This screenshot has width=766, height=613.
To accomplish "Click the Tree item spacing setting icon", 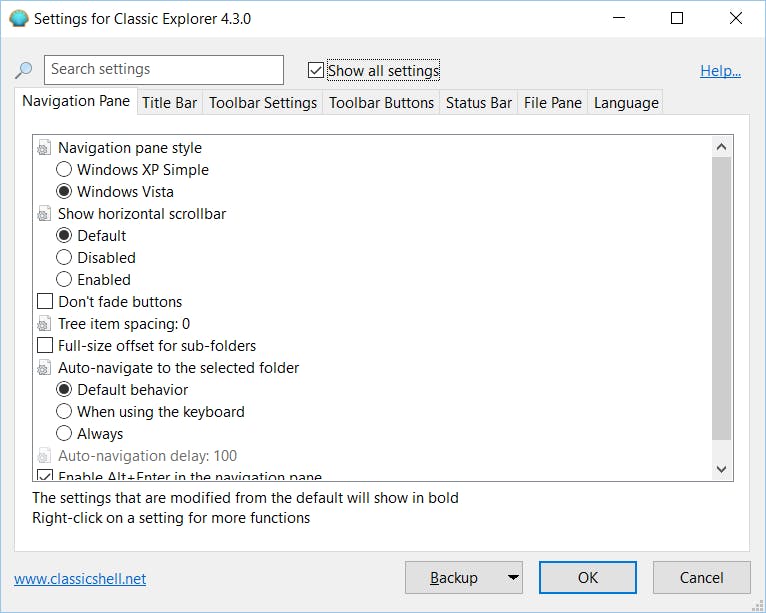I will (44, 324).
